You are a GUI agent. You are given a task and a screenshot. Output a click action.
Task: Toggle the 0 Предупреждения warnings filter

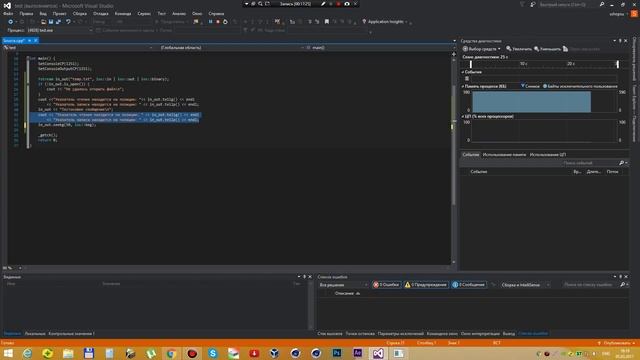tap(426, 285)
